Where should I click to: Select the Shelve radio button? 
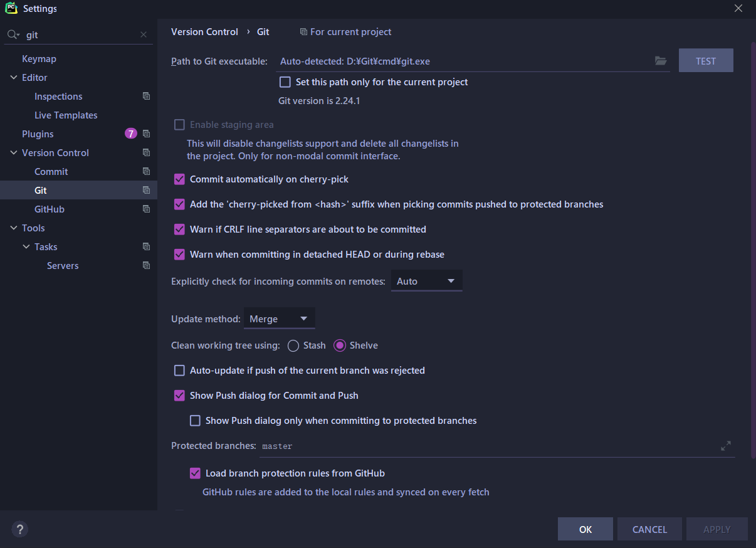tap(340, 345)
